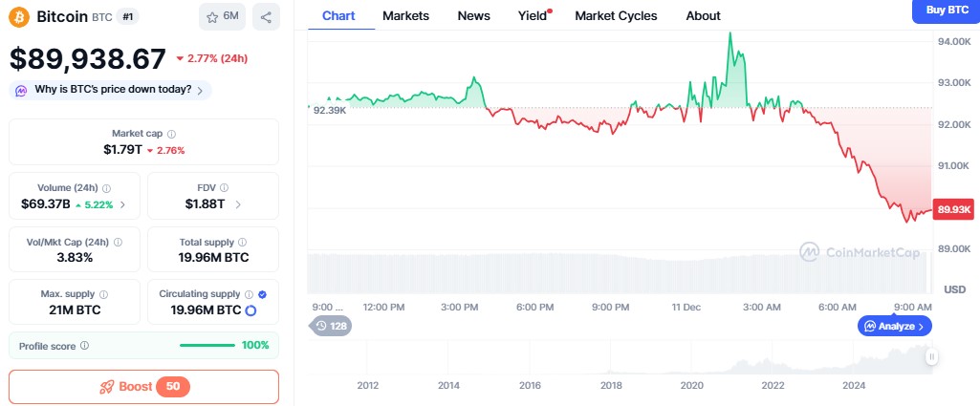Click the Circulating supply verified badge
Screen dimensions: 980x406
262,294
